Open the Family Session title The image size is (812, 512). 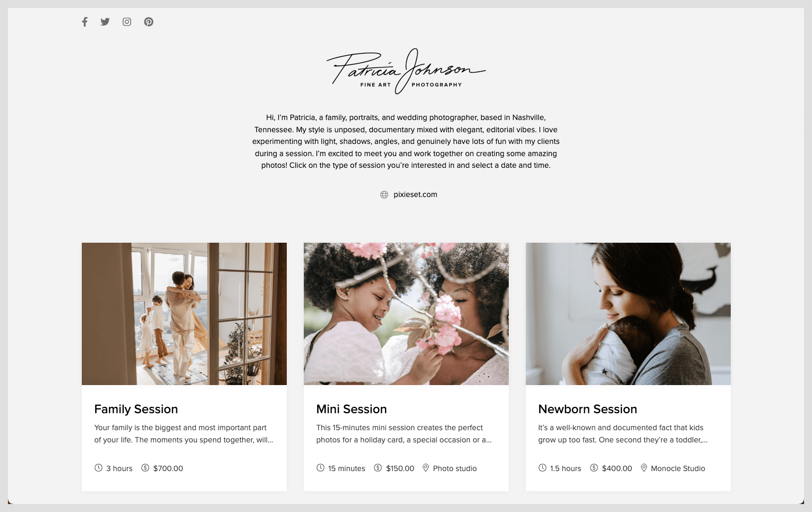(136, 409)
